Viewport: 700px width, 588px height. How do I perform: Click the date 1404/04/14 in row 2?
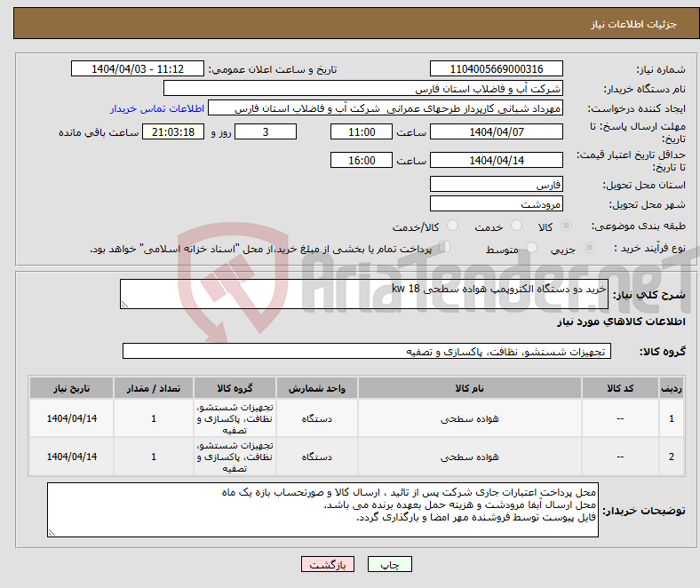pos(72,457)
